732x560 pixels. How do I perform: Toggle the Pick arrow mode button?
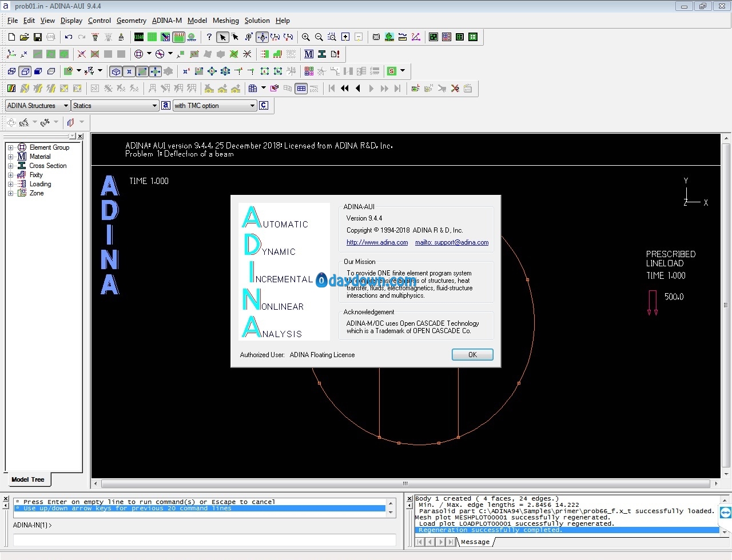[x=222, y=37]
